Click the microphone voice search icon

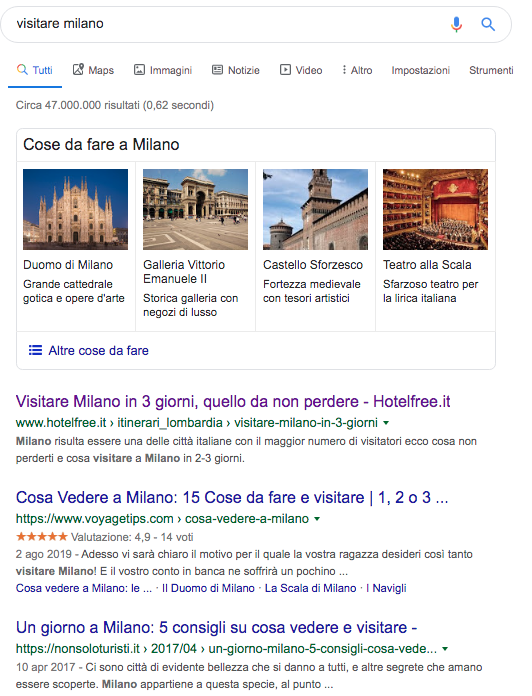click(456, 24)
